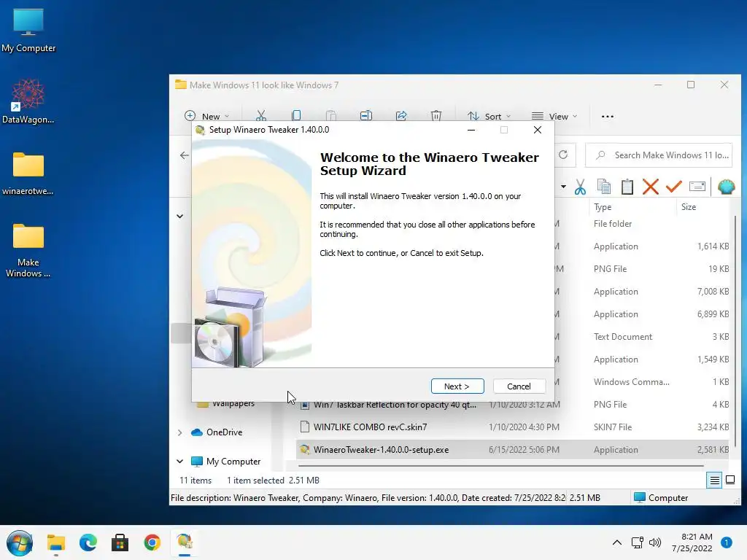Click the Paste icon in Explorer command bar
This screenshot has width=747, height=560.
(x=331, y=116)
